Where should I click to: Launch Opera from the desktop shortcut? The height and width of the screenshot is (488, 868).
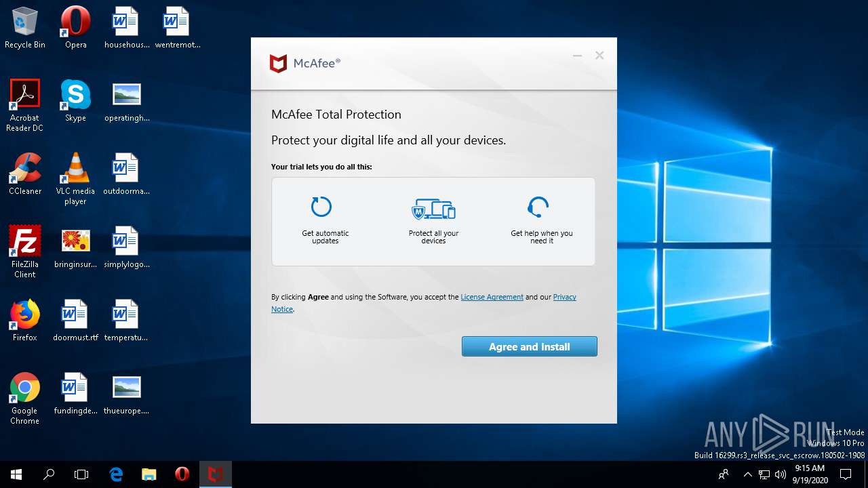(75, 28)
